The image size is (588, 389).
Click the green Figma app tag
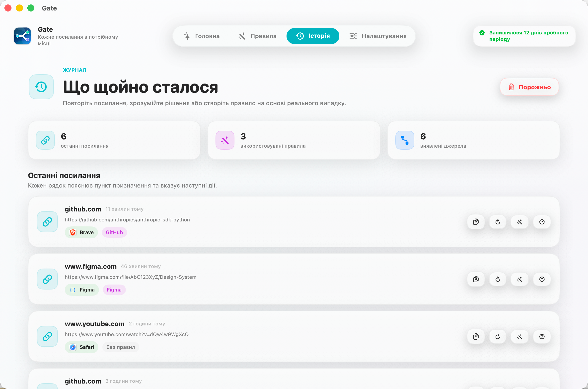click(x=82, y=290)
